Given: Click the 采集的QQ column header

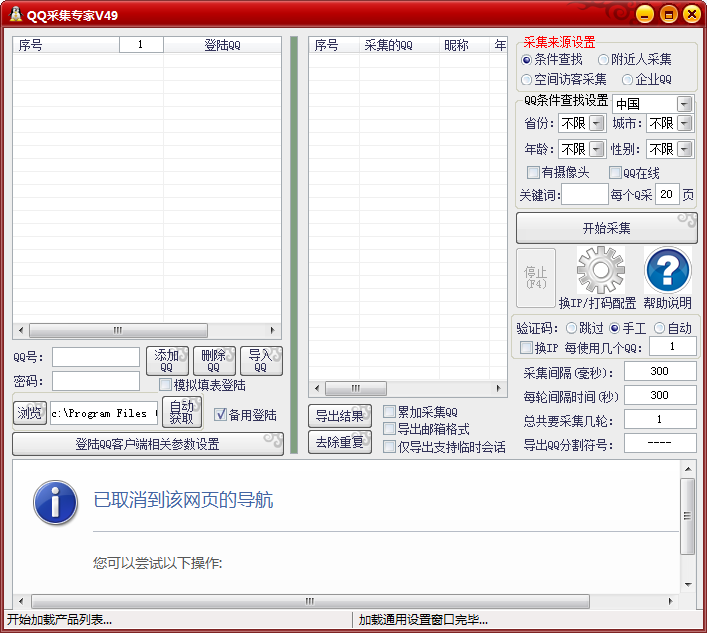Looking at the screenshot, I should (x=399, y=45).
